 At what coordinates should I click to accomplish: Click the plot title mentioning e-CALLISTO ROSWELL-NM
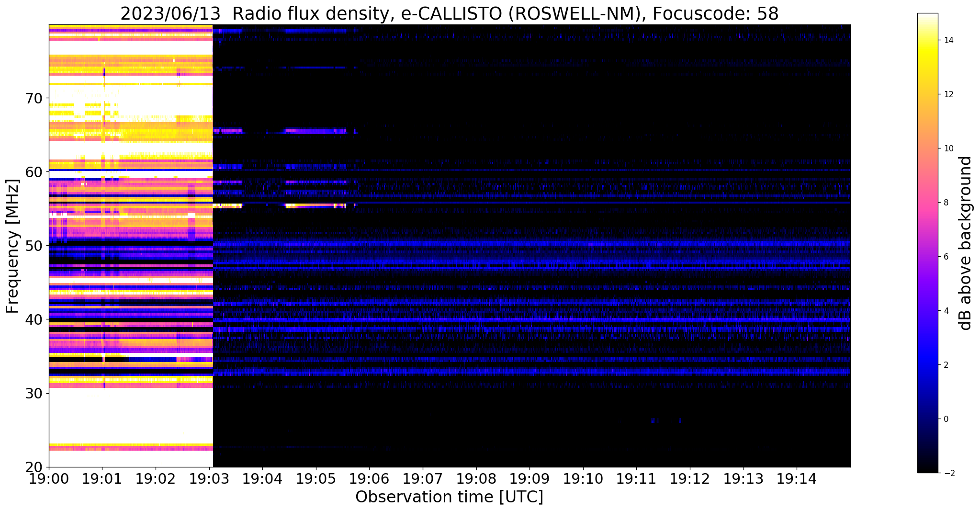point(449,13)
